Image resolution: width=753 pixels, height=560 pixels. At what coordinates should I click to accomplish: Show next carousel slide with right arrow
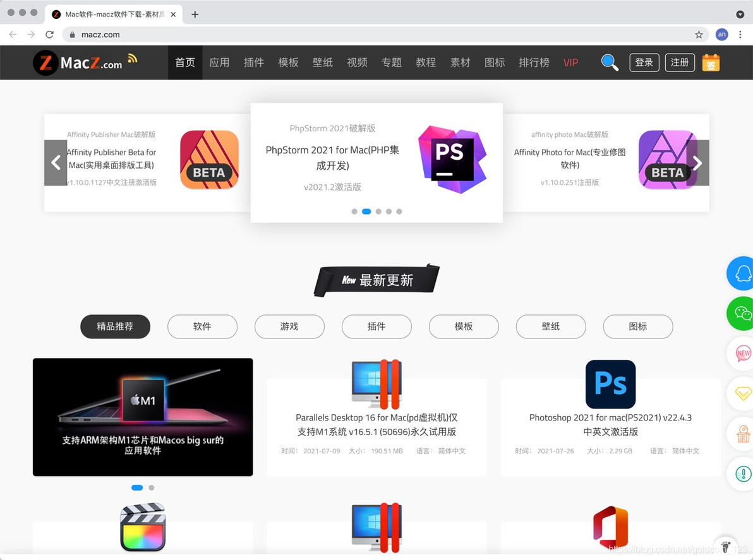[698, 163]
